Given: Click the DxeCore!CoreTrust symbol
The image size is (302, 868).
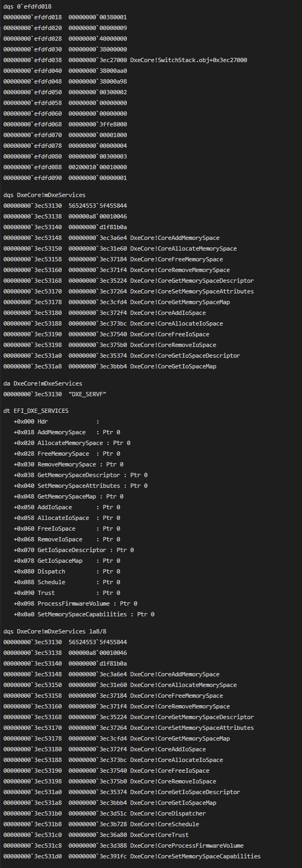Looking at the screenshot, I should [x=159, y=835].
